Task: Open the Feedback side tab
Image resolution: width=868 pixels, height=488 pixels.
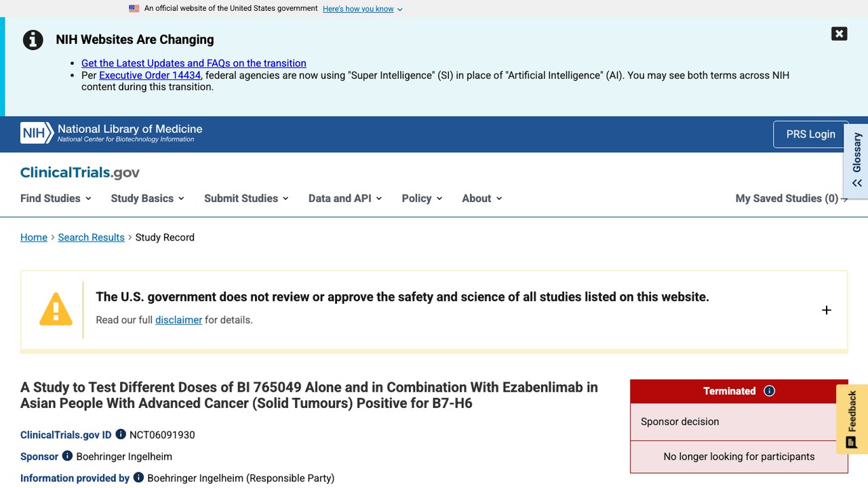Action: tap(852, 420)
